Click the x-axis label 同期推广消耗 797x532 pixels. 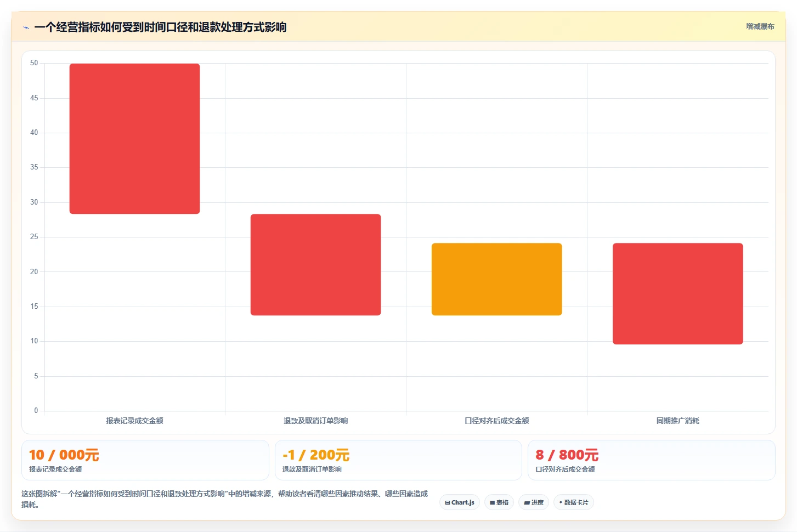pyautogui.click(x=677, y=421)
